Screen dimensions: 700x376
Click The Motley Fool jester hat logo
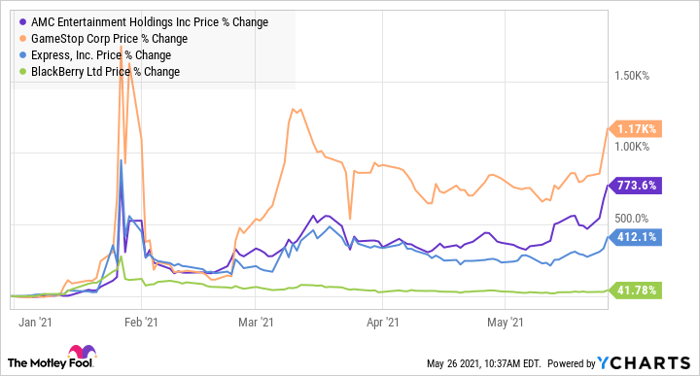(82, 352)
